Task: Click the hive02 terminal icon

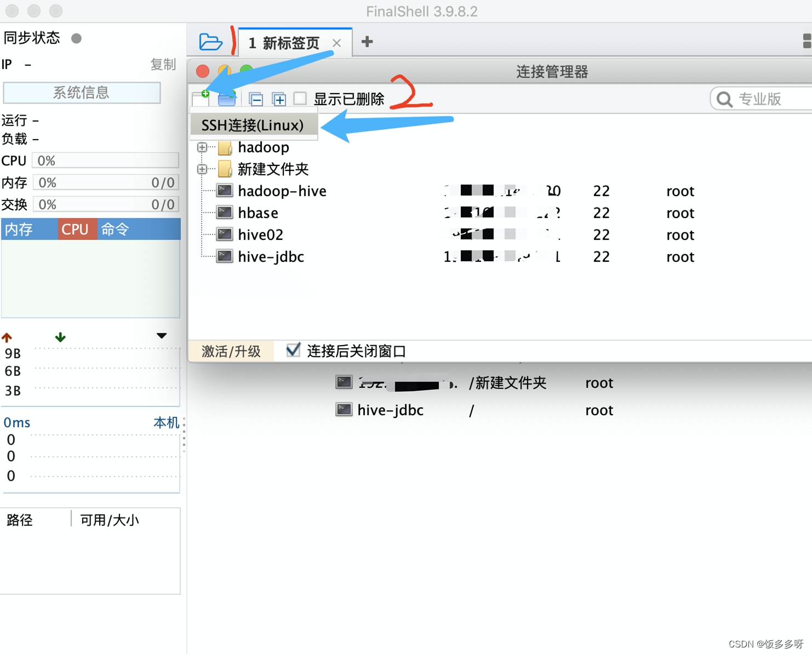Action: pos(225,234)
